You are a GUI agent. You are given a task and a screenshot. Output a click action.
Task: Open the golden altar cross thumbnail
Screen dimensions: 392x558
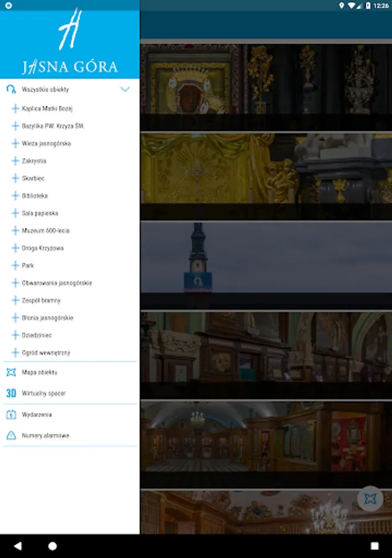pos(266,177)
